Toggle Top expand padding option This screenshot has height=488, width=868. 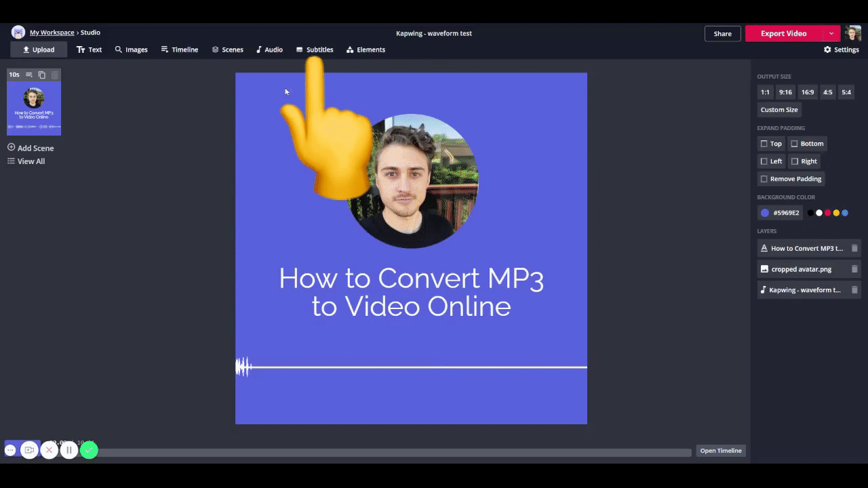pos(771,144)
